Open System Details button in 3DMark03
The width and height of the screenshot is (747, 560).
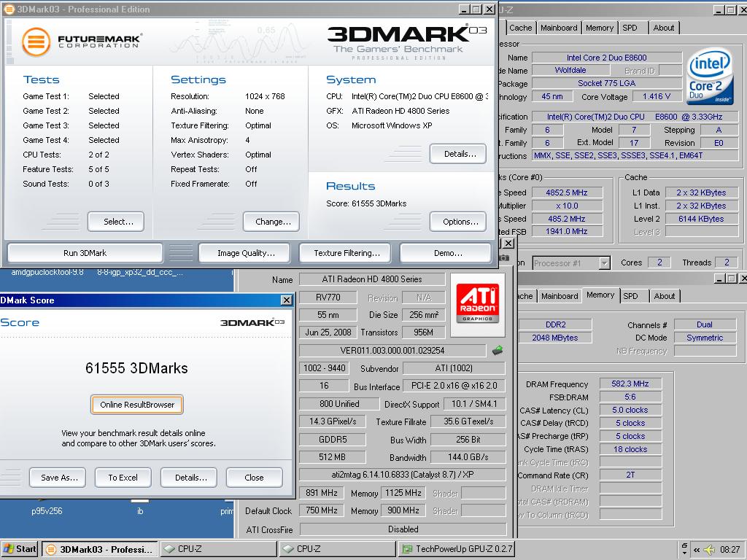pyautogui.click(x=458, y=154)
